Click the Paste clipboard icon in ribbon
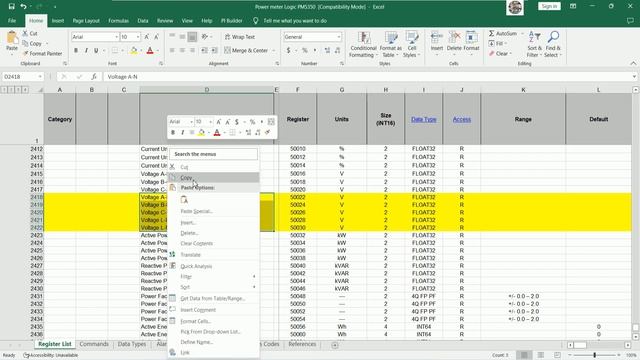Image resolution: width=640 pixels, height=360 pixels. point(12,38)
